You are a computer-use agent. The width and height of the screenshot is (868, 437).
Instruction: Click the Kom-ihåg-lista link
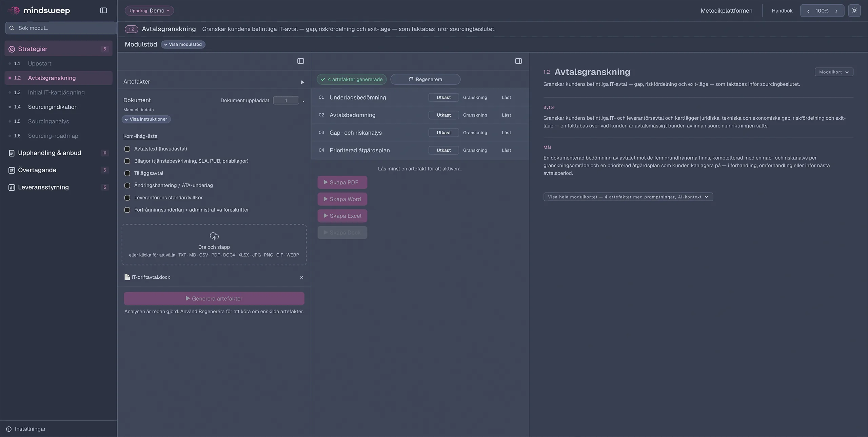coord(140,136)
